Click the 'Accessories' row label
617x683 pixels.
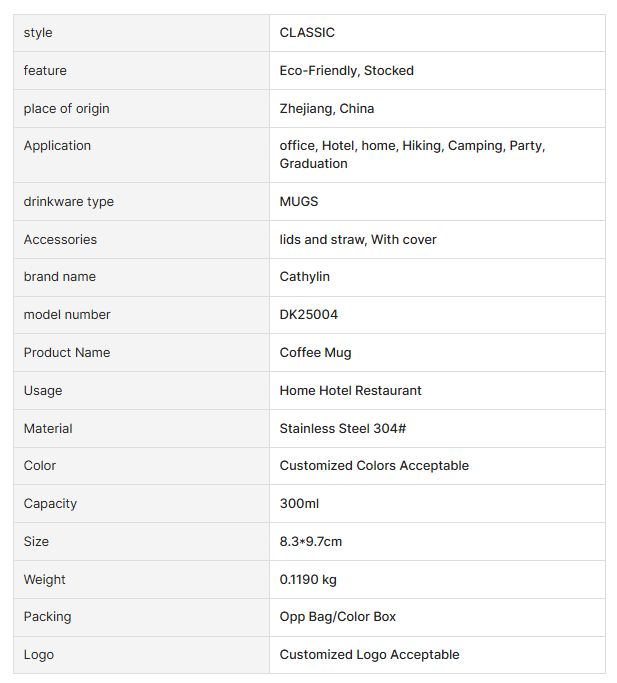60,240
